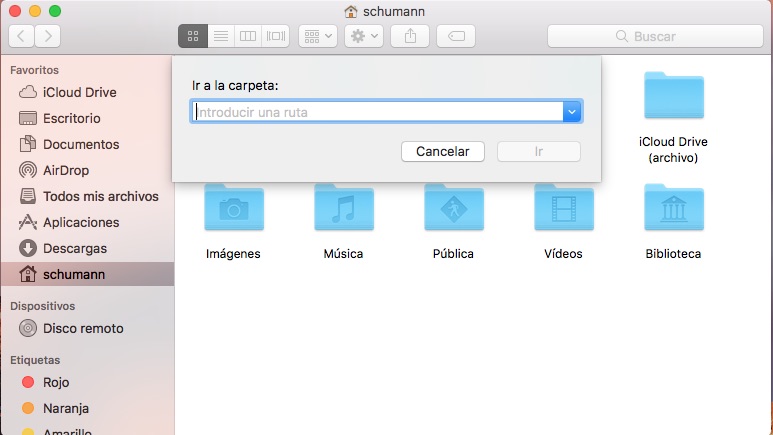Go forward with the right arrow button
Viewport: 773px width, 435px height.
[x=48, y=36]
